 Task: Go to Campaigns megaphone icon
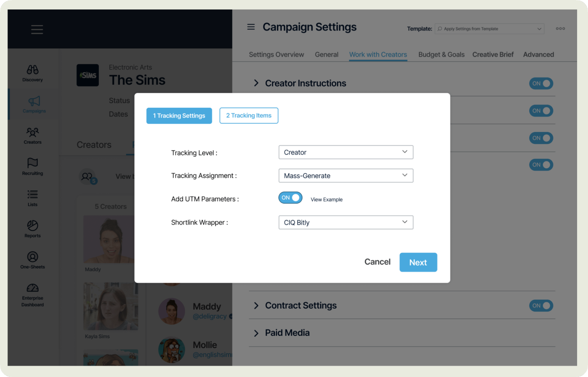coord(34,101)
